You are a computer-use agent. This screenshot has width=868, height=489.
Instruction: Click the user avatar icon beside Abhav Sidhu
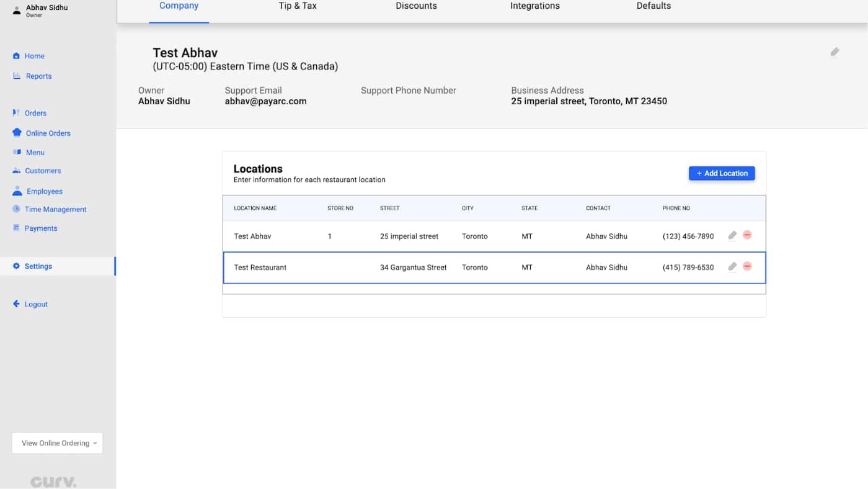click(17, 10)
